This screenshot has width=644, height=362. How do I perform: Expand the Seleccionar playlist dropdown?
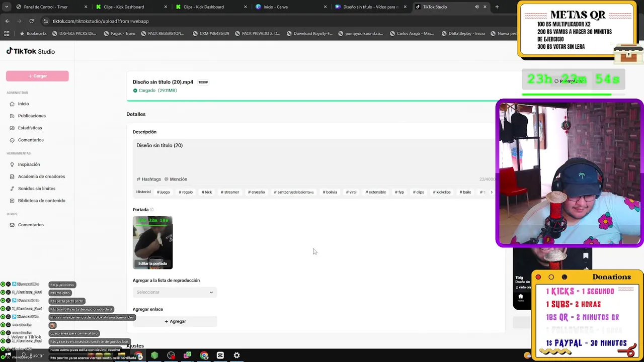pyautogui.click(x=175, y=292)
